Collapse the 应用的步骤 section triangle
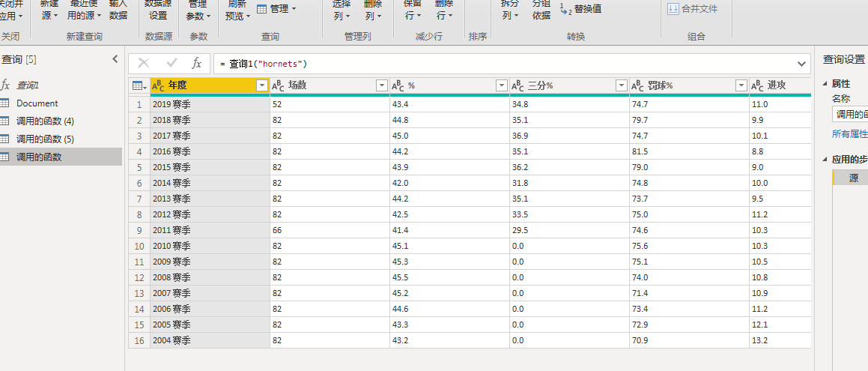 click(825, 160)
